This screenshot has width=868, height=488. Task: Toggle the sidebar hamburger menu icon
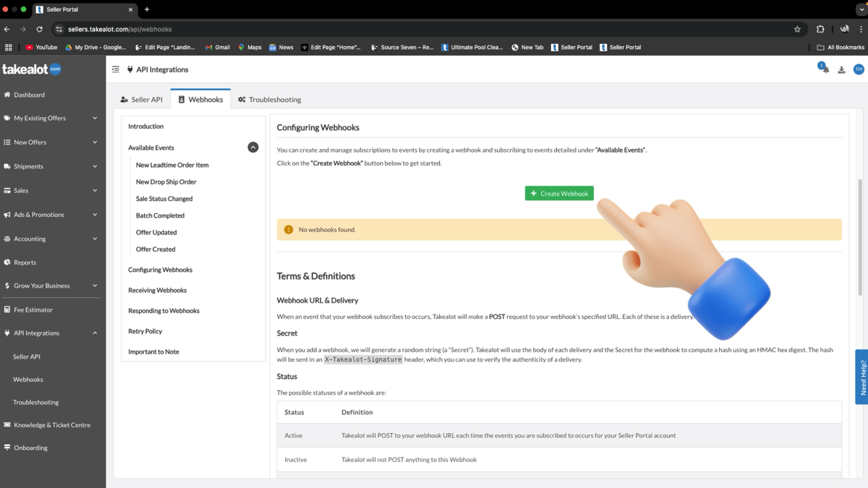click(x=116, y=69)
